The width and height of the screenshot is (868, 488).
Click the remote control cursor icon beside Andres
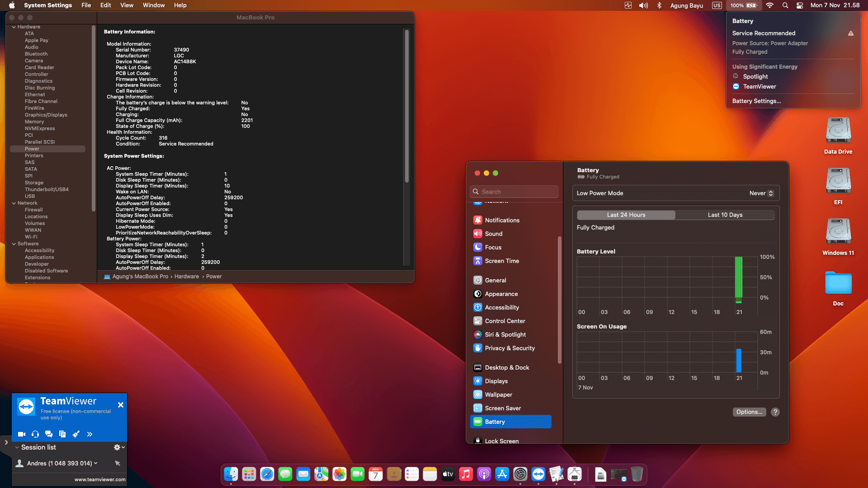click(x=118, y=463)
